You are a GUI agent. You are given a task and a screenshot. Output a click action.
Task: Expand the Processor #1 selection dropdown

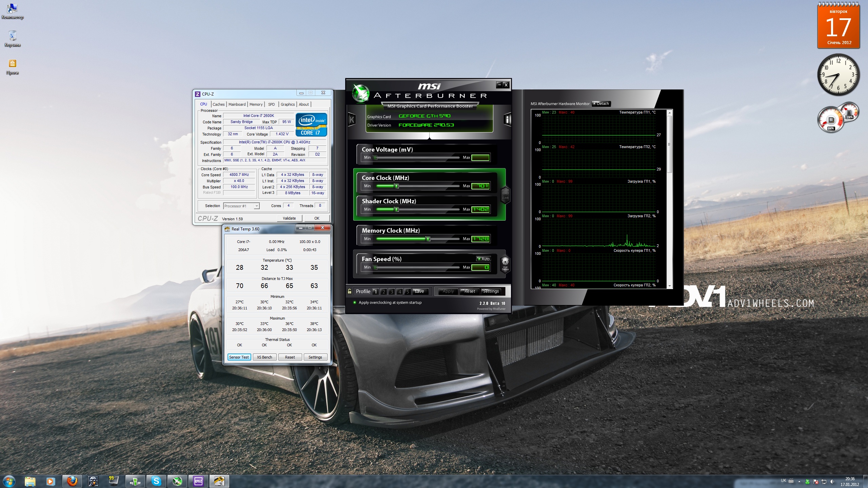(256, 206)
